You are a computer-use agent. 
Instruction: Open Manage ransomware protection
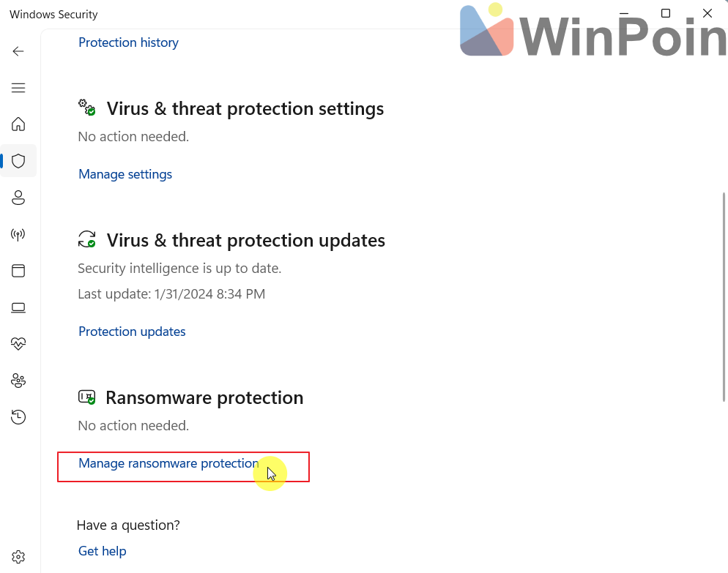point(167,463)
